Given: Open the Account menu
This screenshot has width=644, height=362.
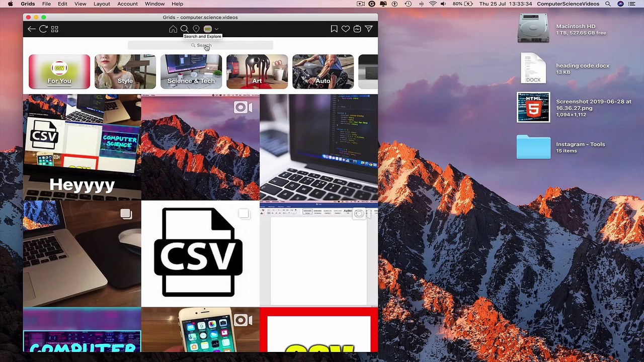Looking at the screenshot, I should 127,4.
